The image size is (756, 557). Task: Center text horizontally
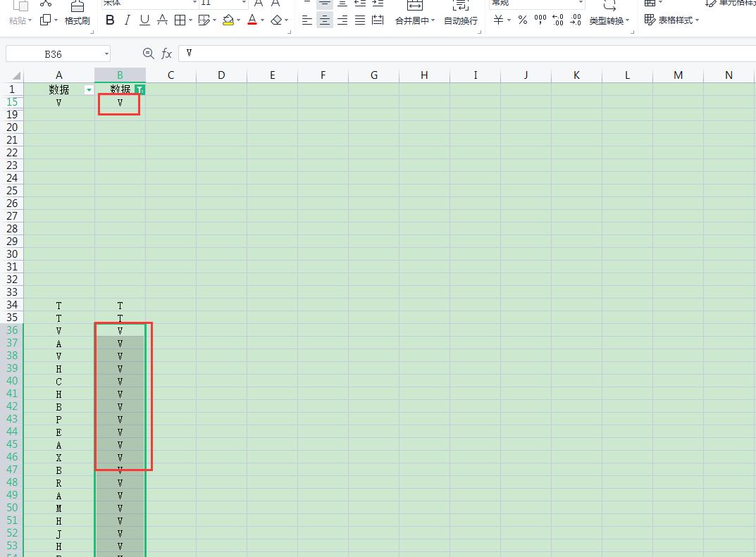pos(325,20)
